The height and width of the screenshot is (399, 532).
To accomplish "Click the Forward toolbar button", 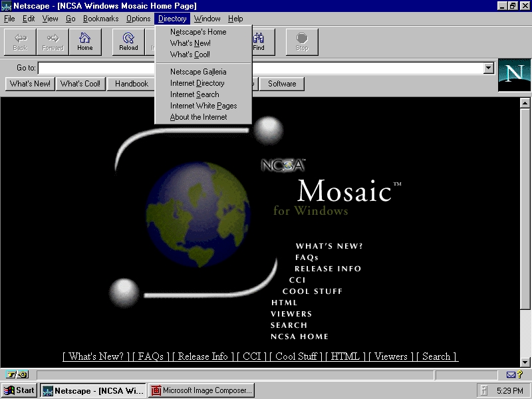I will 53,42.
